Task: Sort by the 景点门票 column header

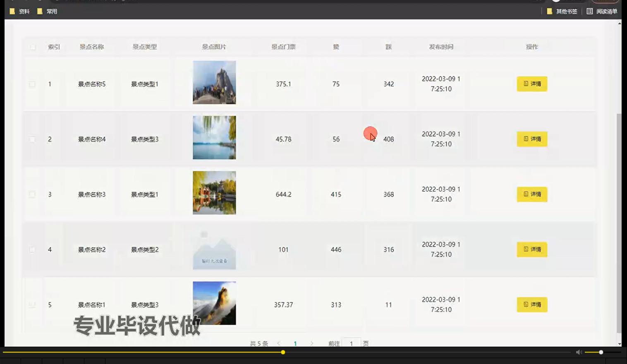Action: pos(283,47)
